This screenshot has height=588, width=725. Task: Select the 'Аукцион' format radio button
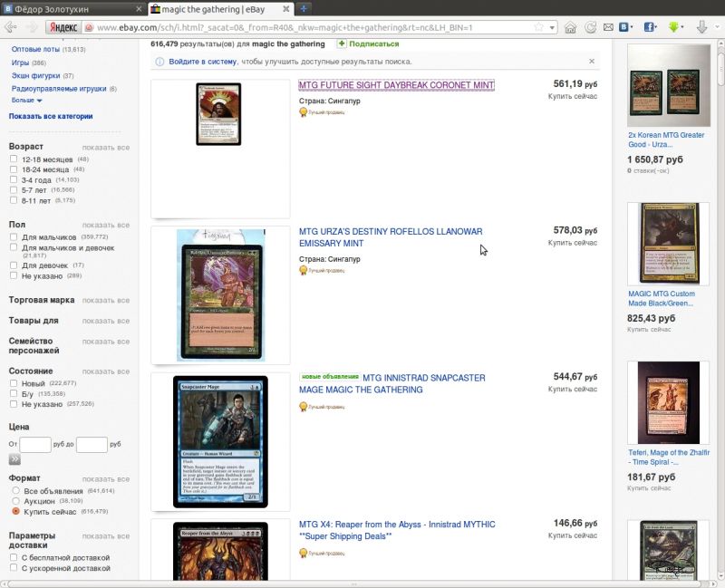[15, 501]
